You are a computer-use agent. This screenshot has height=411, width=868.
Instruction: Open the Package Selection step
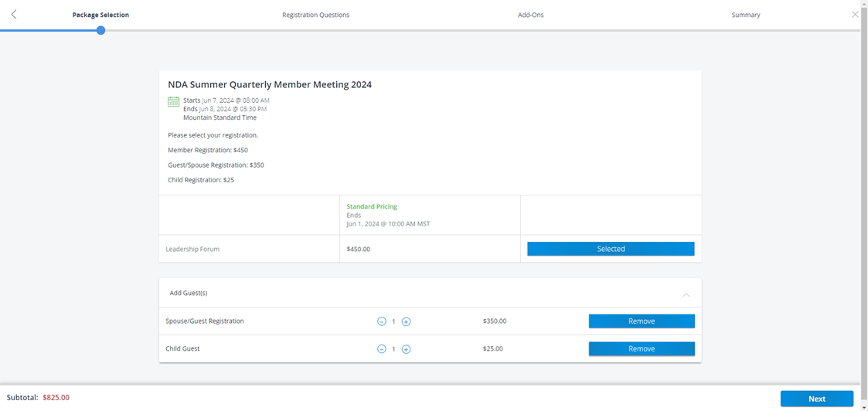tap(100, 15)
